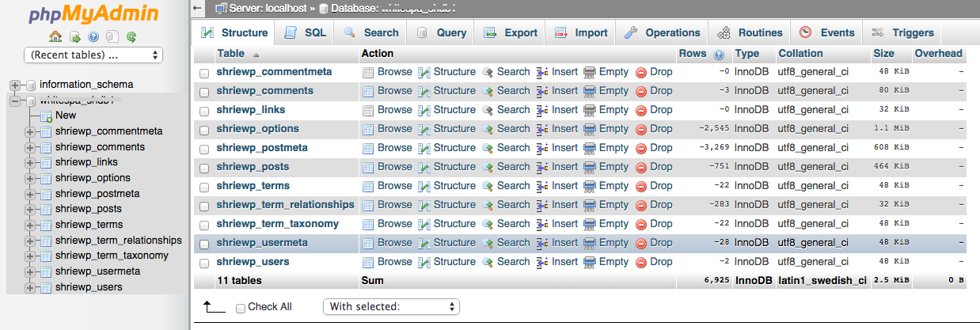Open the query window help icon
This screenshot has height=330, width=980.
tap(93, 36)
